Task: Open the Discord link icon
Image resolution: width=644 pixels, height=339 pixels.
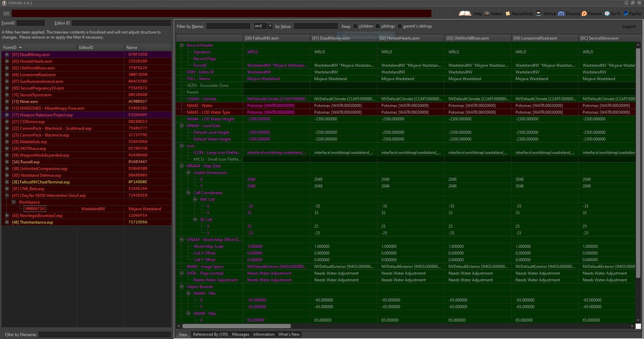Action: click(561, 13)
